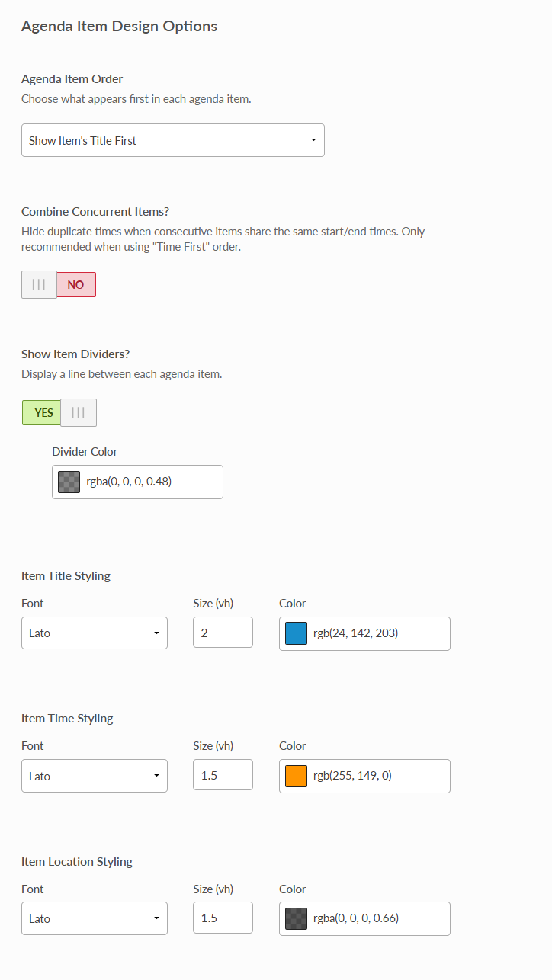Click the Item Title Size input field
The height and width of the screenshot is (980, 552).
tap(222, 633)
